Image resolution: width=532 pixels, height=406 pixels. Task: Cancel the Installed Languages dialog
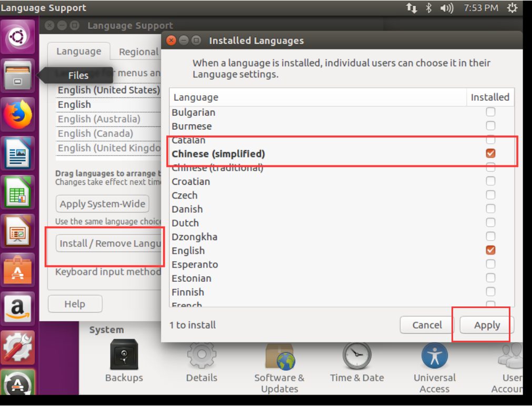coord(427,325)
